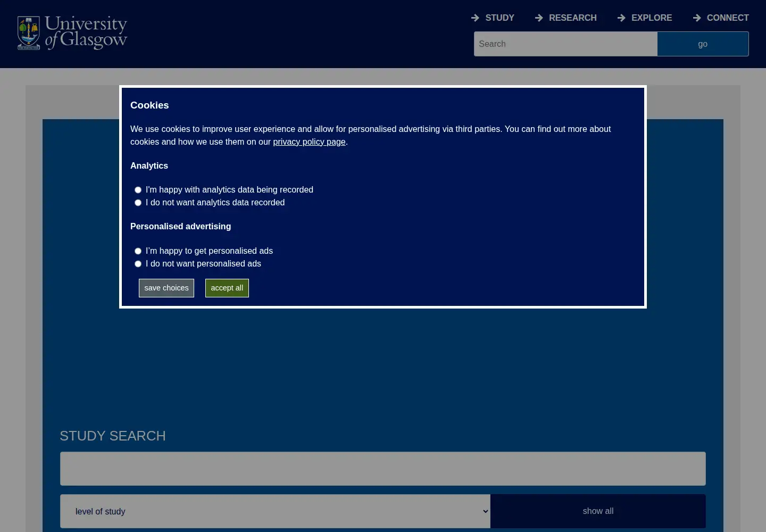Open the RESEARCH navigation menu

point(572,18)
